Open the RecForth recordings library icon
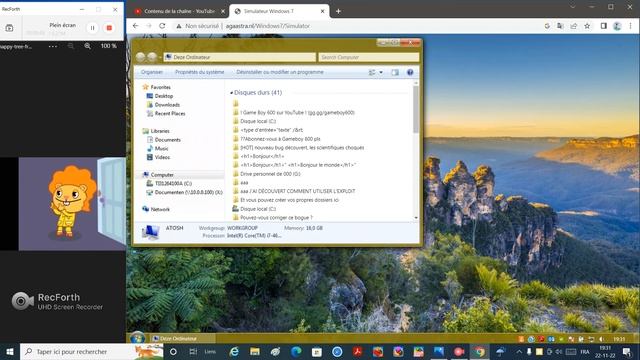The width and height of the screenshot is (640, 360). [9, 28]
